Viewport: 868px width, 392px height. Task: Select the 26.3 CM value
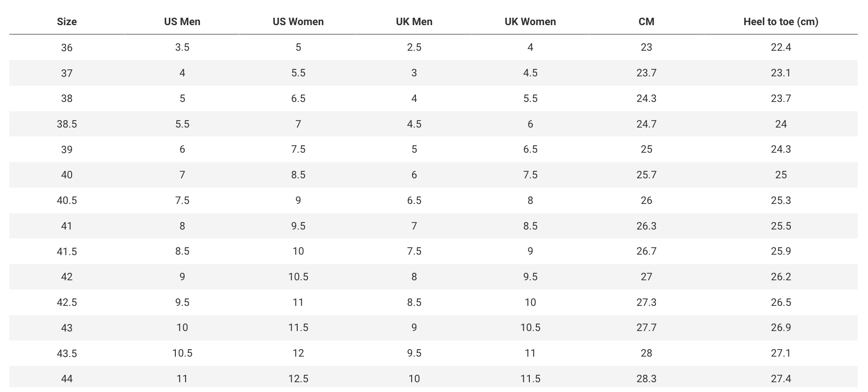pos(646,226)
